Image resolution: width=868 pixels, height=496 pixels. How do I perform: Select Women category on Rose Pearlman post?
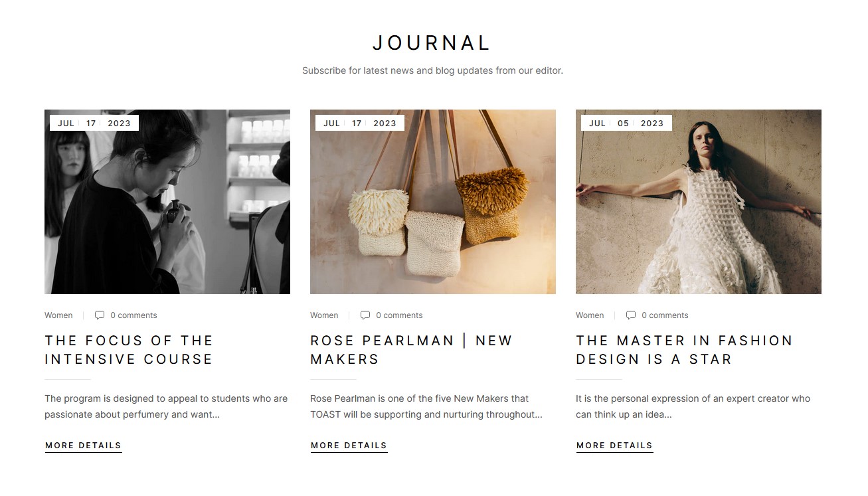point(324,315)
